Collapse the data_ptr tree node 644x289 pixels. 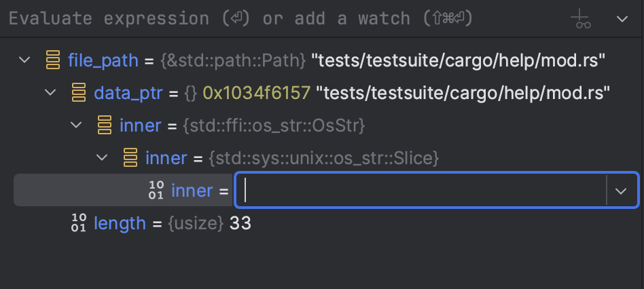pos(50,93)
